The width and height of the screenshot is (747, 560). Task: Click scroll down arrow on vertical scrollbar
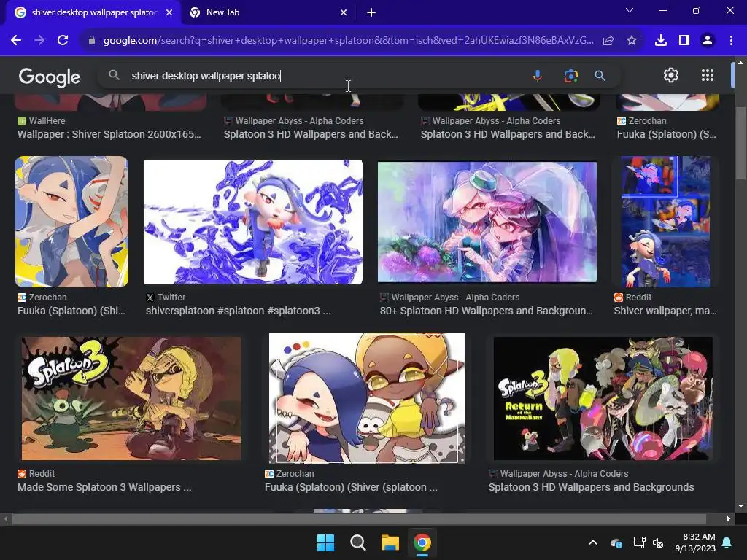click(740, 506)
